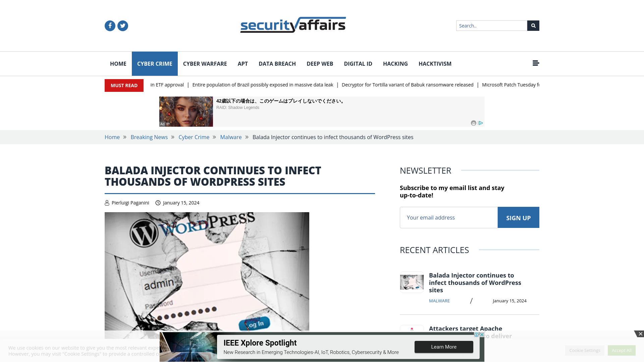
Task: Click the Breaking News breadcrumb link
Action: [149, 137]
